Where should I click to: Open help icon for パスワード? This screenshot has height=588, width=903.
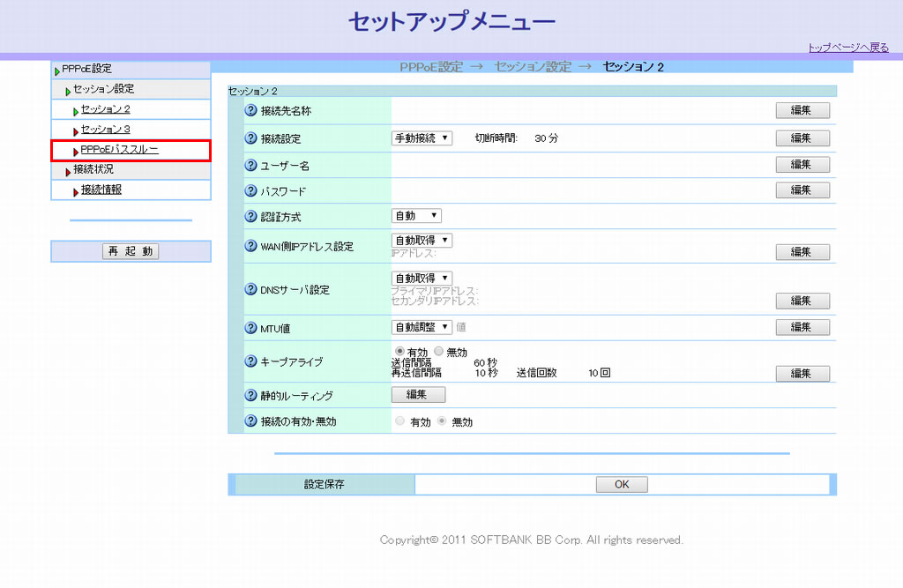pyautogui.click(x=250, y=190)
